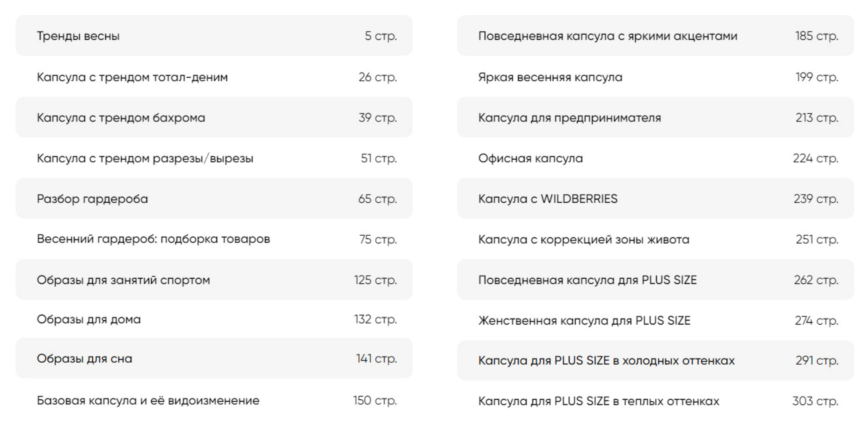Go to 'Образы для дома'
The height and width of the screenshot is (430, 868).
(x=89, y=319)
